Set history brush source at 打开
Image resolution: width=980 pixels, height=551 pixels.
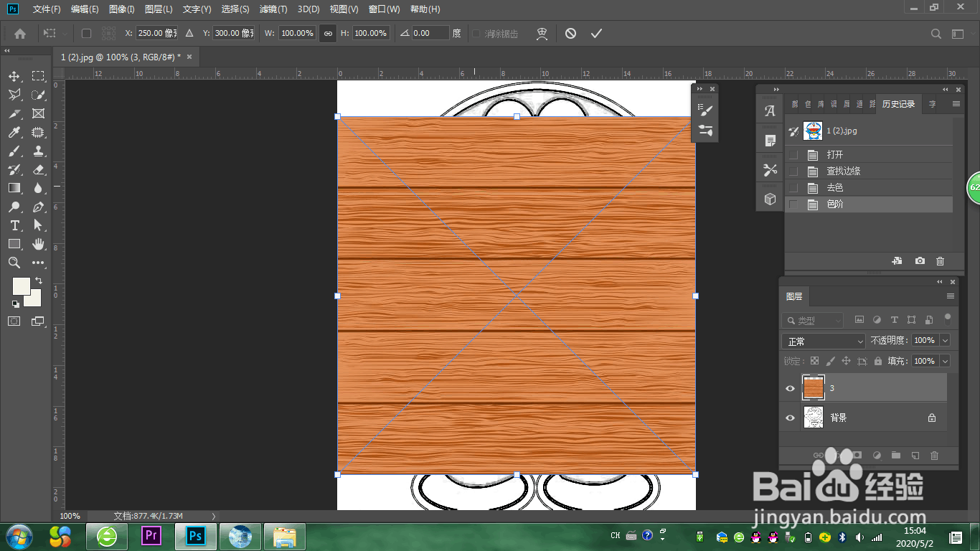point(793,154)
